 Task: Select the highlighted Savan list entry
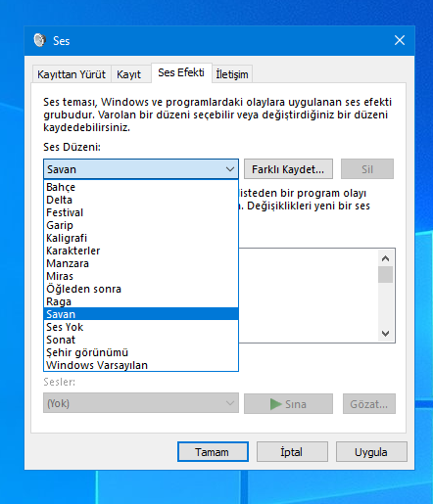click(141, 314)
